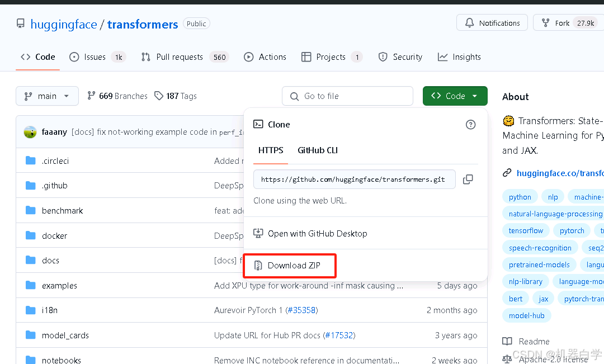
Task: Click the repository icon beside huggingface
Action: [x=21, y=24]
